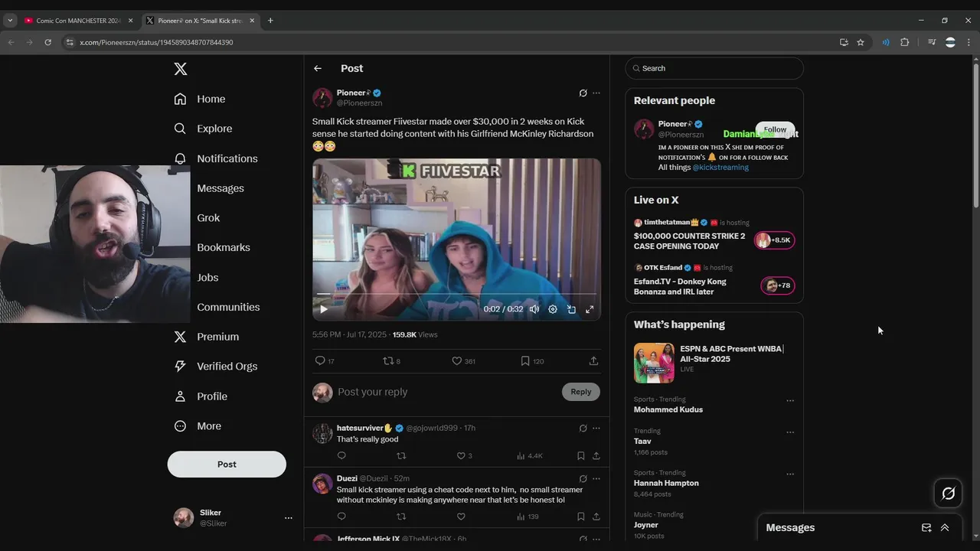Viewport: 980px width, 551px height.
Task: Click the page vertical scrollbar
Action: pyautogui.click(x=975, y=134)
